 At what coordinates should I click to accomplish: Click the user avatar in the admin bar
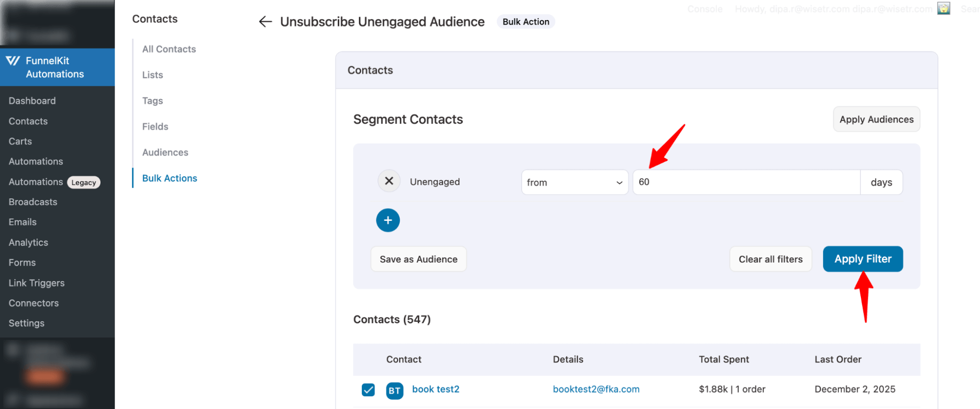click(944, 8)
